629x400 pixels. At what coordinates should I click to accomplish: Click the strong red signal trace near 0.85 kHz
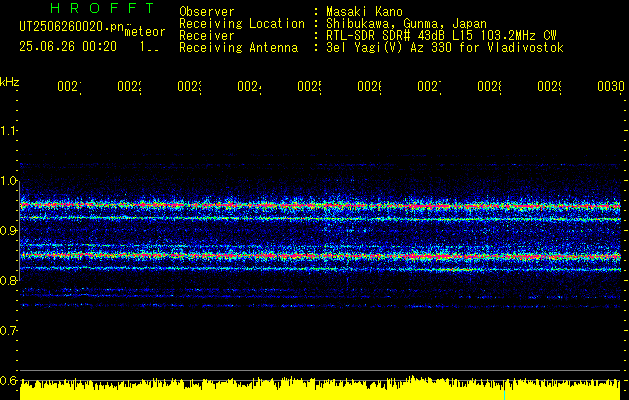320,256
